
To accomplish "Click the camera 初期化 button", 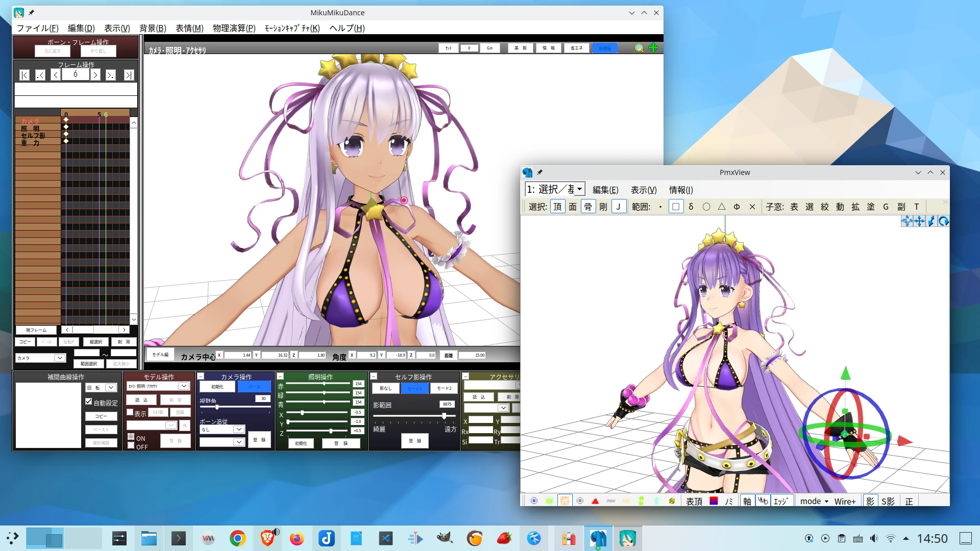I will pos(217,387).
